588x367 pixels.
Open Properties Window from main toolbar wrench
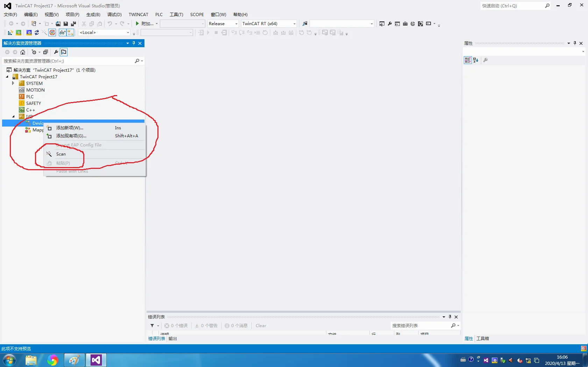click(x=390, y=23)
